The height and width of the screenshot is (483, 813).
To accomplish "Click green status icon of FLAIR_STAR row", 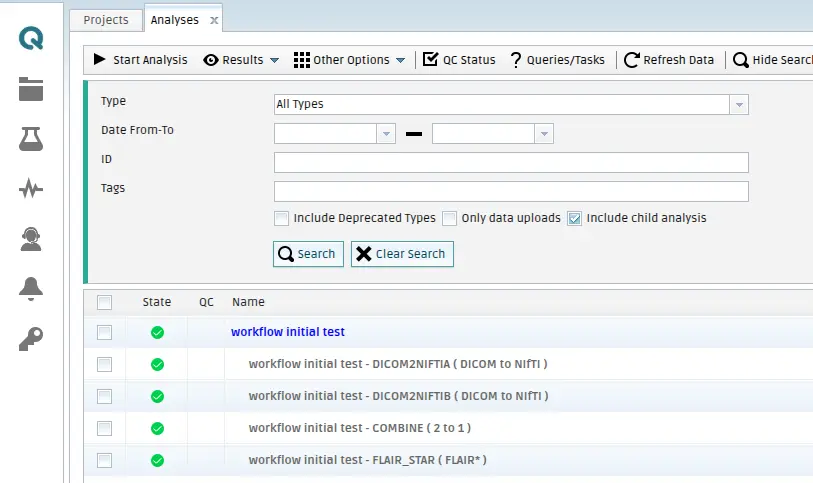I will [158, 460].
